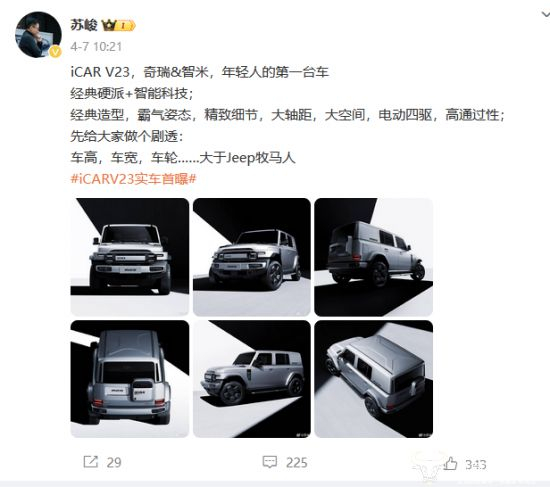Screen dimensions: 550x487
Task: Open the top-down roof view photo
Action: pyautogui.click(x=374, y=379)
